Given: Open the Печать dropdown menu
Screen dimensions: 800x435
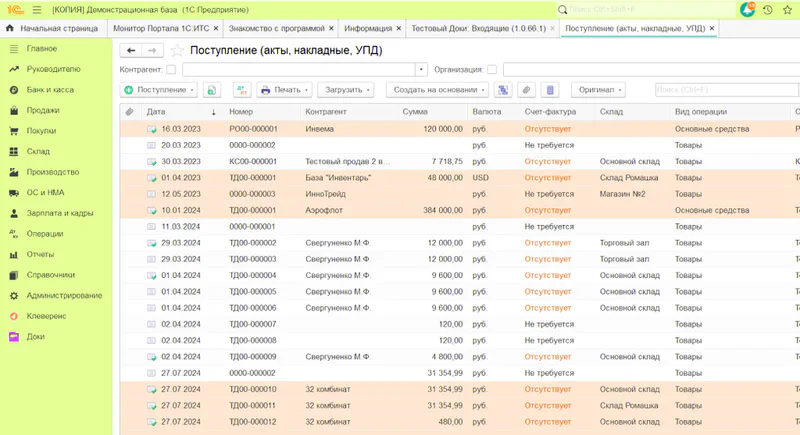Looking at the screenshot, I should pos(285,90).
